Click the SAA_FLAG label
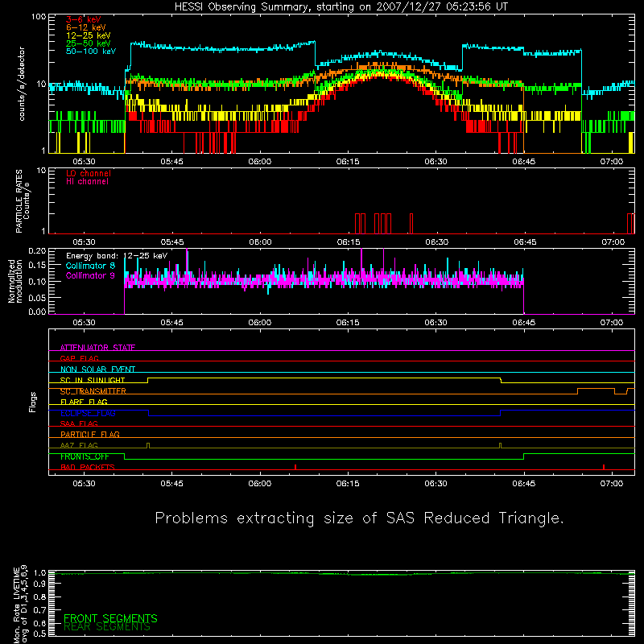644x644 pixels. [79, 423]
